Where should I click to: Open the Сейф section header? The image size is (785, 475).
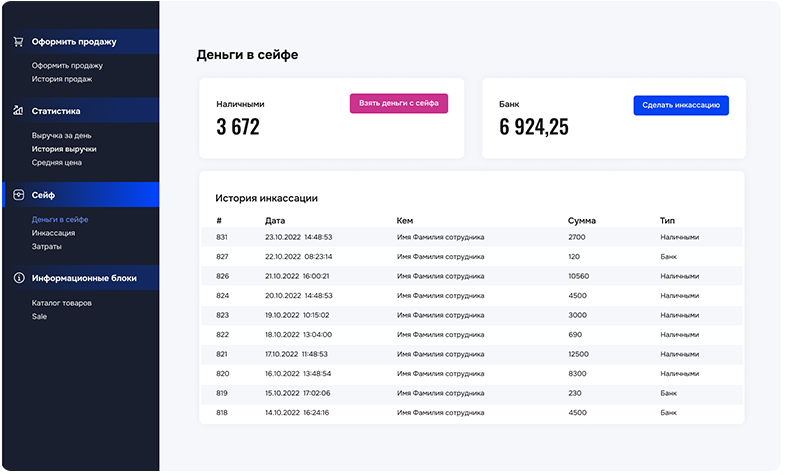point(43,195)
